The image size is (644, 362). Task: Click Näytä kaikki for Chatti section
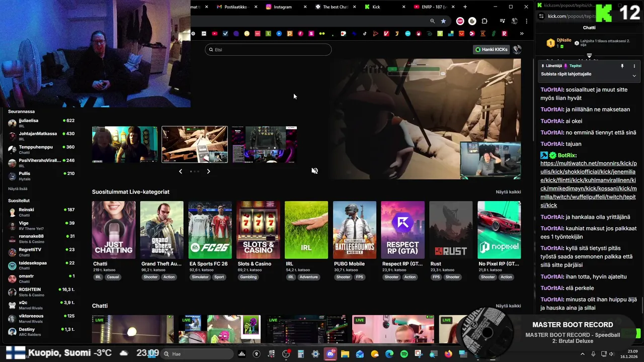[x=508, y=306]
